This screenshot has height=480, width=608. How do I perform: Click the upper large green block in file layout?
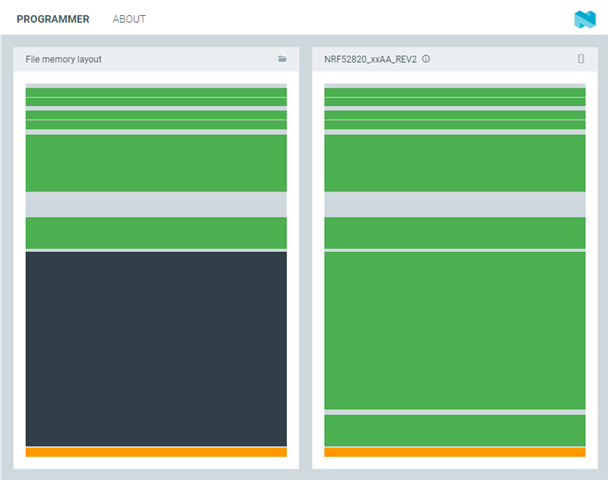pos(156,163)
